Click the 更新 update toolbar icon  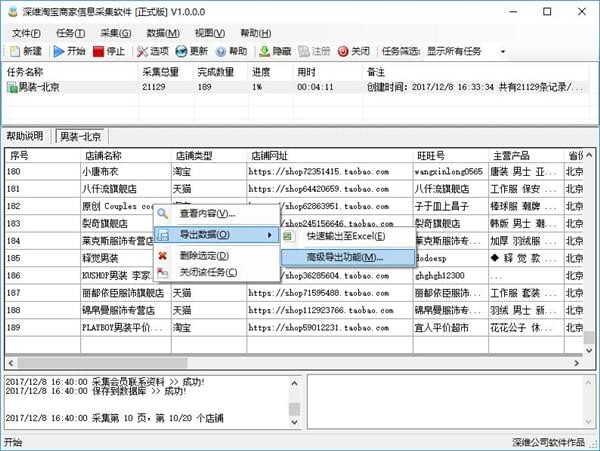(x=181, y=51)
